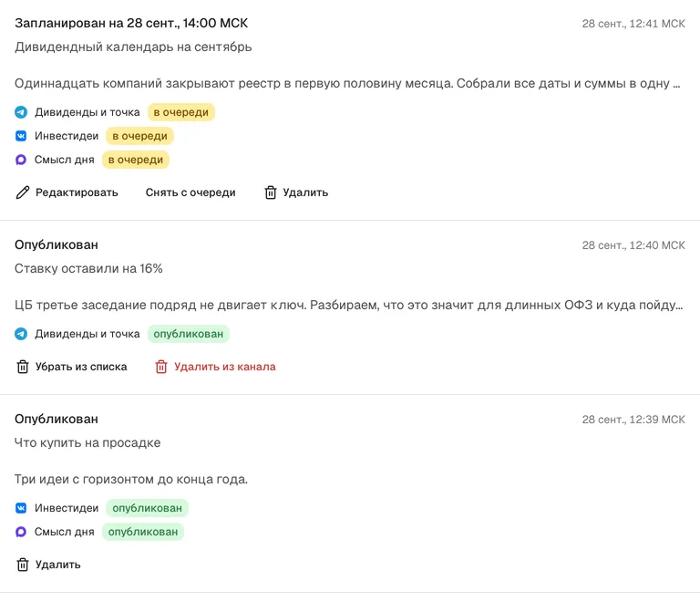Click Telegram icon next to Дивиденды и точка in scheduled post

tap(21, 112)
